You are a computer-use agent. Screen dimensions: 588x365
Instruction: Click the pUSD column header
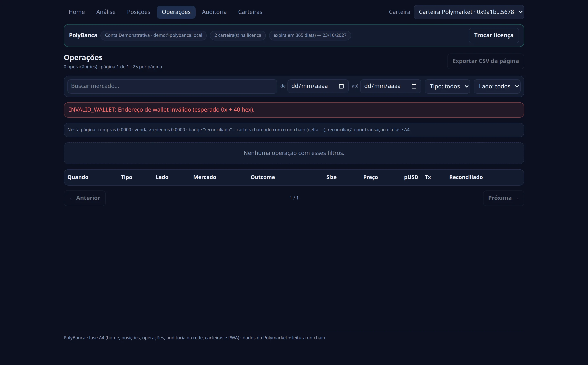tap(411, 177)
